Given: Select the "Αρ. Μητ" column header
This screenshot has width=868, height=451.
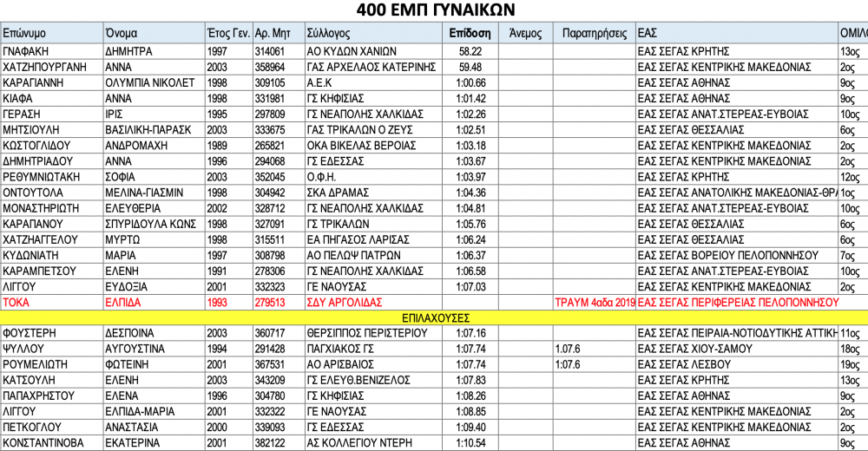Looking at the screenshot, I should point(274,34).
